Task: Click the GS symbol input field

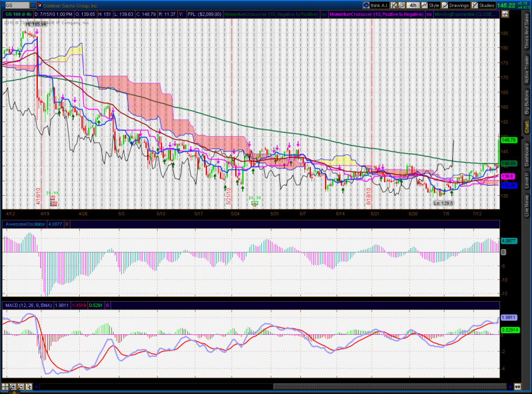Action: click(x=17, y=5)
